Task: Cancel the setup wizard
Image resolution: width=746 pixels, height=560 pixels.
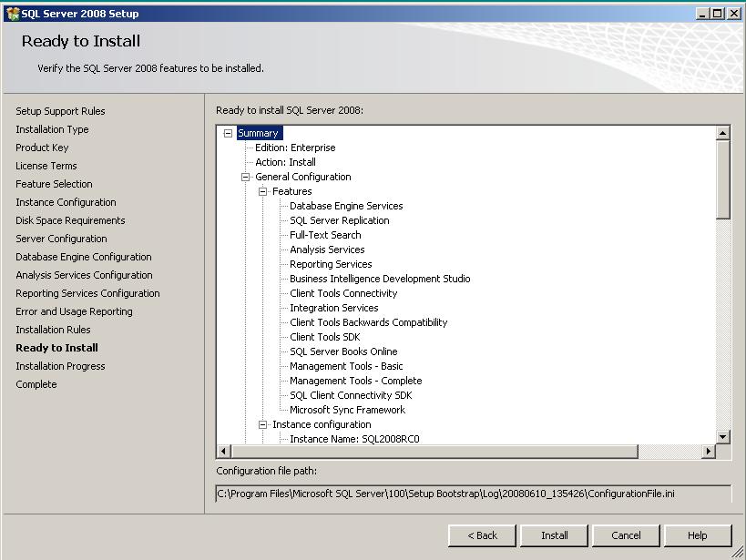Action: tap(626, 535)
